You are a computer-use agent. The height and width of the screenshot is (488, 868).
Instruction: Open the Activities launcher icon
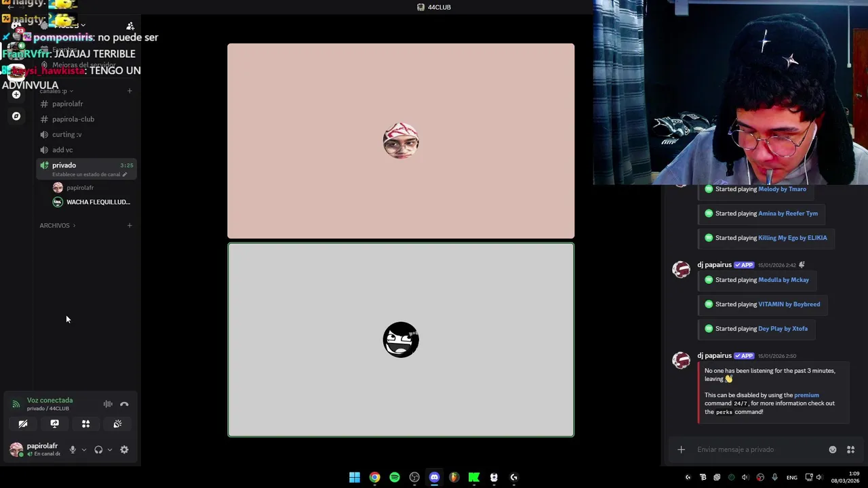pyautogui.click(x=86, y=424)
